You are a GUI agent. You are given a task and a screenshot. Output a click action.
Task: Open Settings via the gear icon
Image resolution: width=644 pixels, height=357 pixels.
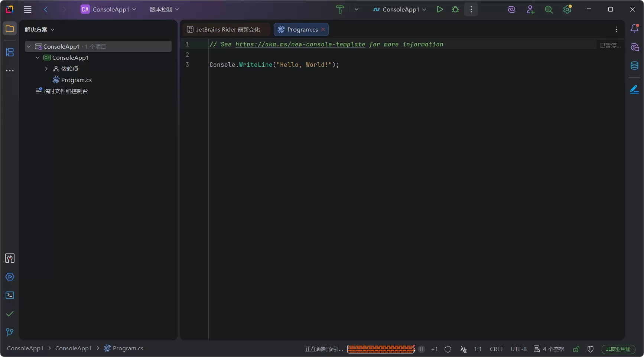coord(567,10)
